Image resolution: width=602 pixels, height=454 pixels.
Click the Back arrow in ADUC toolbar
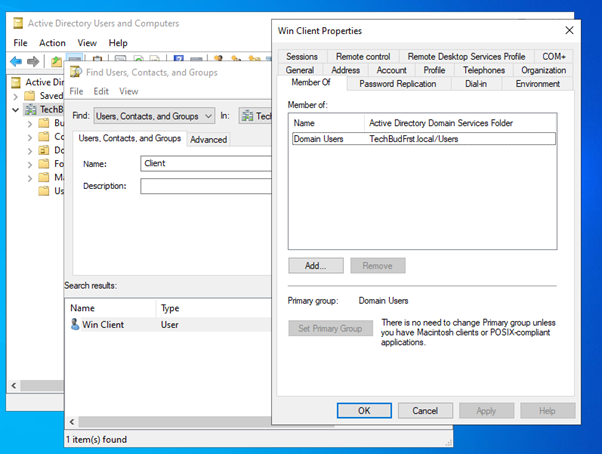tap(15, 62)
